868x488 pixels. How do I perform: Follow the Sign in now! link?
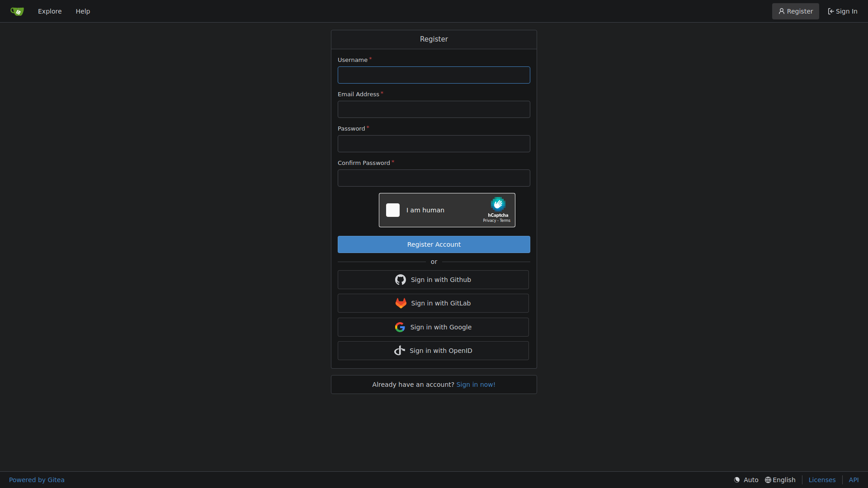pos(476,385)
